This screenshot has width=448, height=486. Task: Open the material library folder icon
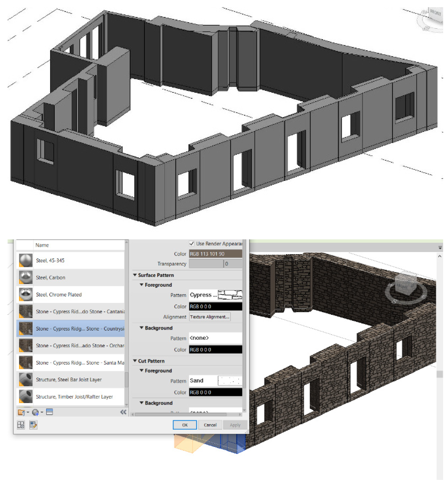tap(21, 412)
